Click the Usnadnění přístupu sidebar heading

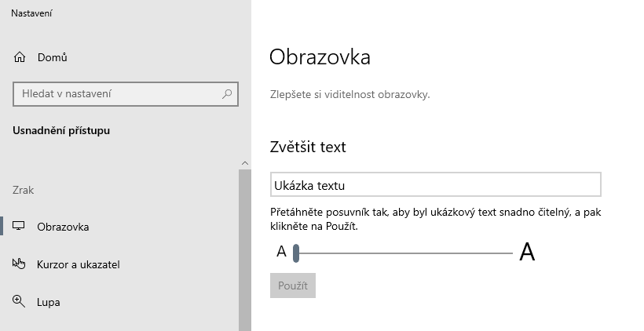(61, 130)
